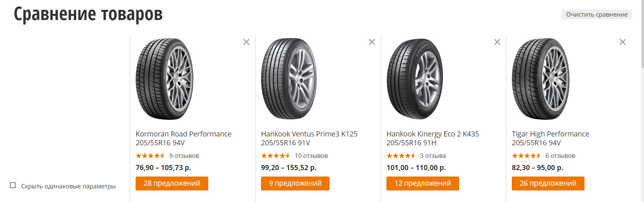The height and width of the screenshot is (202, 644).
Task: Open 12 предложений for Hankook Kinergy
Action: coord(422,183)
